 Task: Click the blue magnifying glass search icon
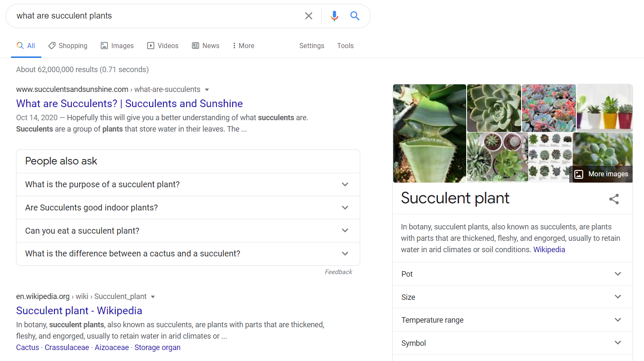click(x=355, y=16)
